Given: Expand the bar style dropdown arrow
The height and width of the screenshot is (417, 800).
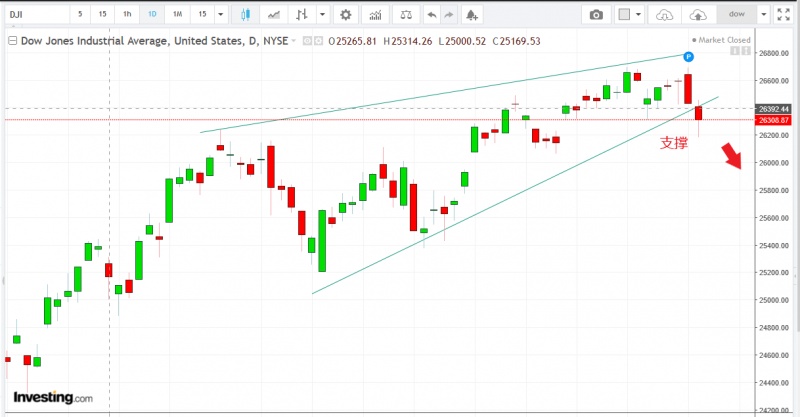Looking at the screenshot, I should pos(321,15).
